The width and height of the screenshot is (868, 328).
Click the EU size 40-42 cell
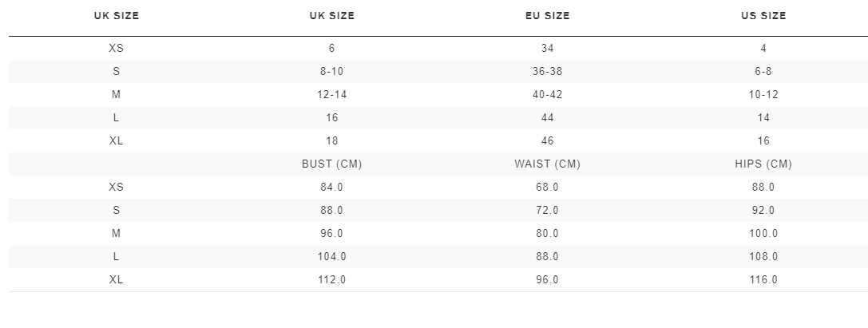[548, 95]
